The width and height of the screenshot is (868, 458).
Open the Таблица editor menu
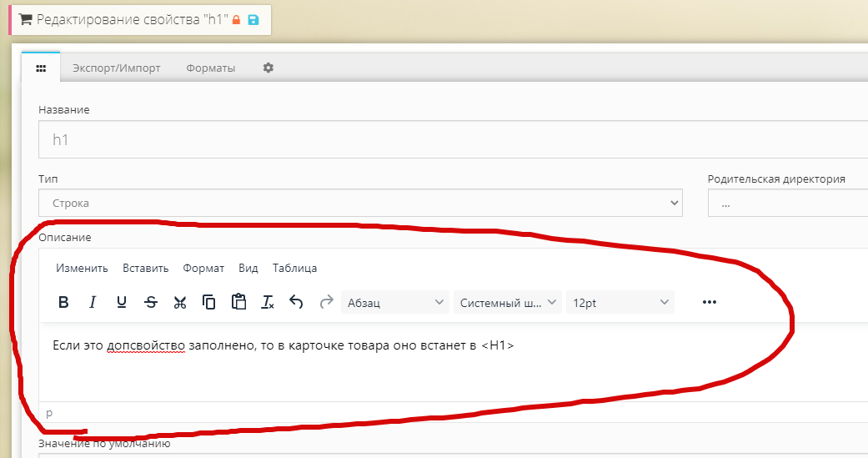294,268
